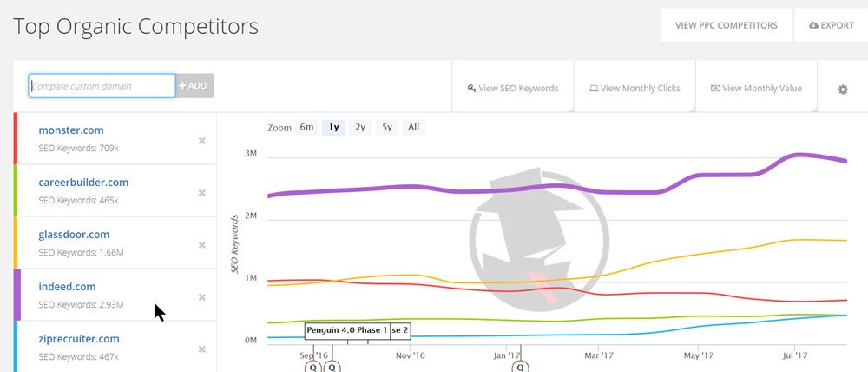Screen dimensions: 868x372
Task: Open the glassdoor.com domain link
Action: [74, 235]
